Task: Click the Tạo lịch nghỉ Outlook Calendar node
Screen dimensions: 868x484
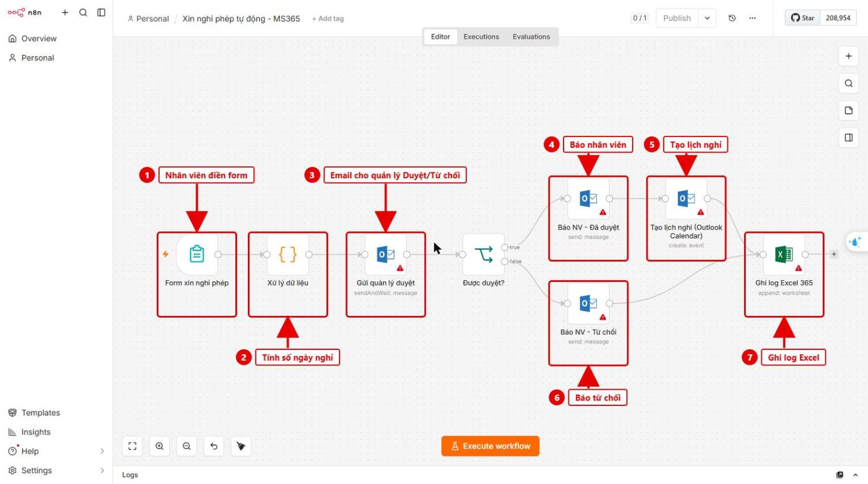Action: (x=686, y=198)
